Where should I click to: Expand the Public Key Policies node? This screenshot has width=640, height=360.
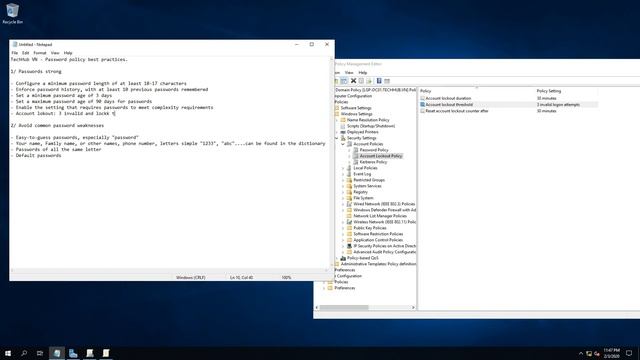(x=343, y=228)
